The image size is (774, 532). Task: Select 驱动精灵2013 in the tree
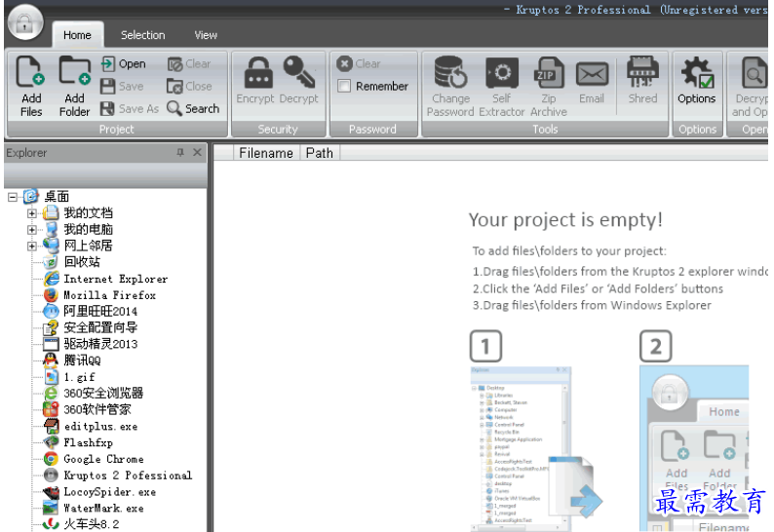coord(100,344)
